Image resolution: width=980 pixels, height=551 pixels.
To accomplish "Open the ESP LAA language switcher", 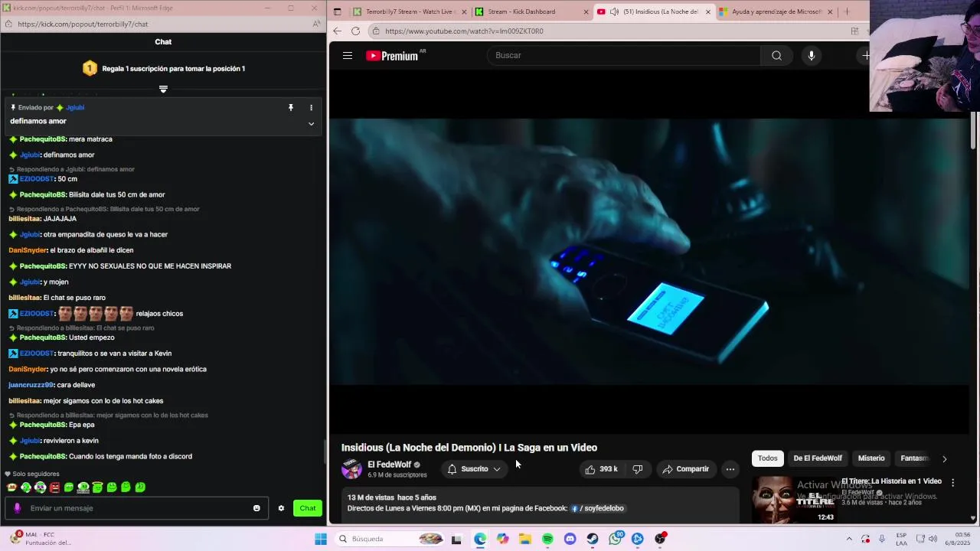I will point(901,539).
